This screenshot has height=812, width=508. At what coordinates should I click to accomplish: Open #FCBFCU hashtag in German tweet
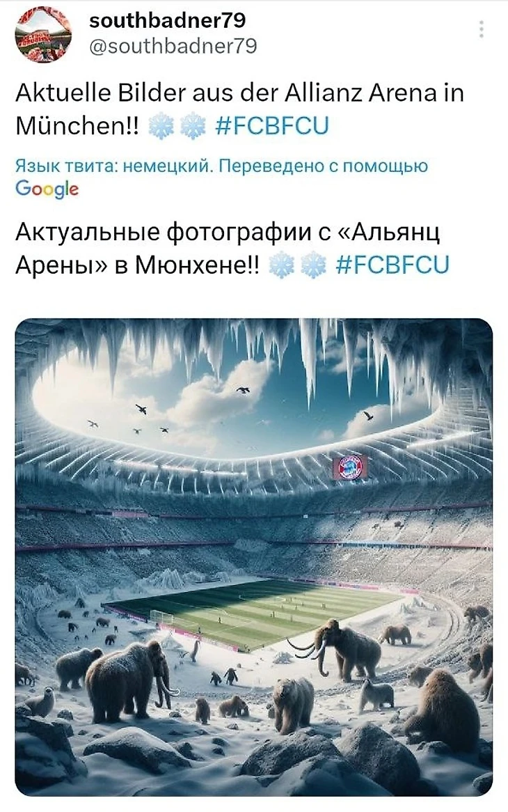click(271, 126)
